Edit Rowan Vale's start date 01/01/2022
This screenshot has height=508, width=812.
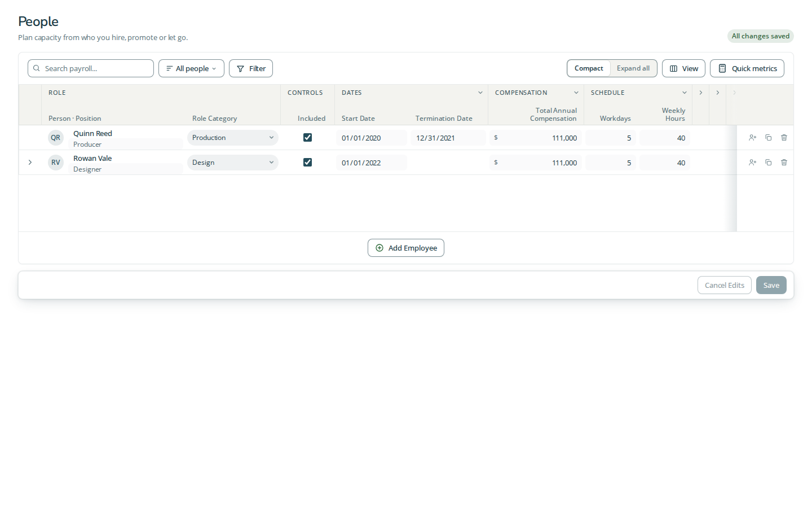click(372, 163)
